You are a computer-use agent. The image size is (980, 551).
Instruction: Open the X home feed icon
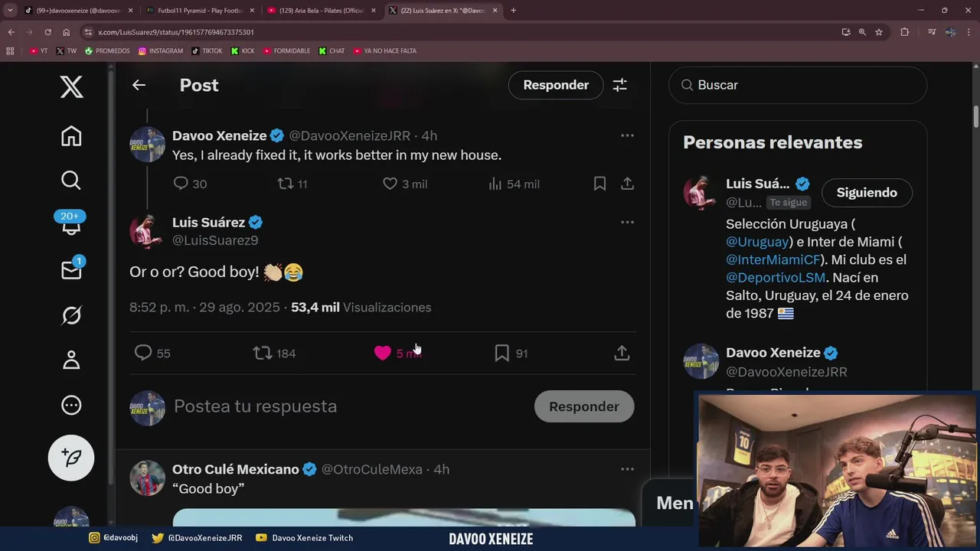tap(71, 136)
